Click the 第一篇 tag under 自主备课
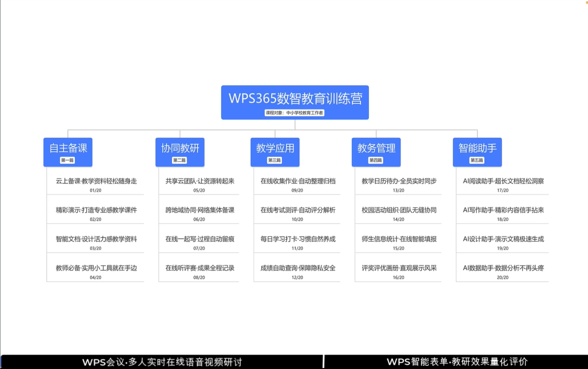588x369 pixels. [67, 160]
